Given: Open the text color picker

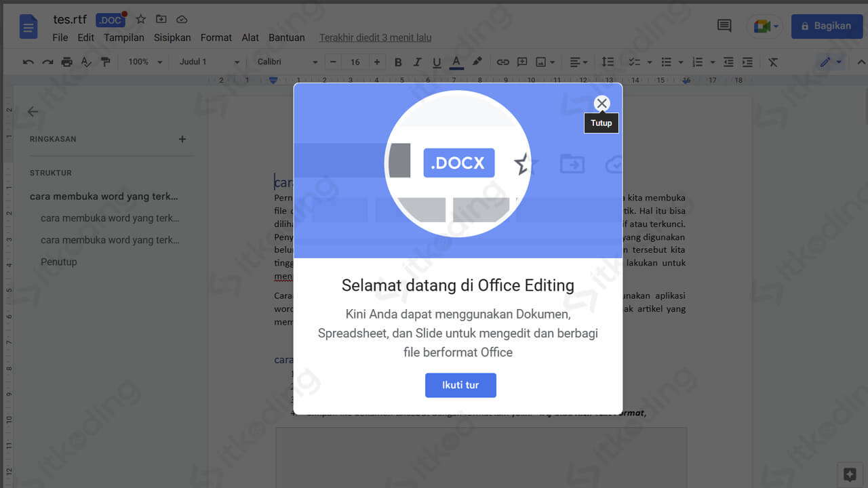Looking at the screenshot, I should click(456, 62).
